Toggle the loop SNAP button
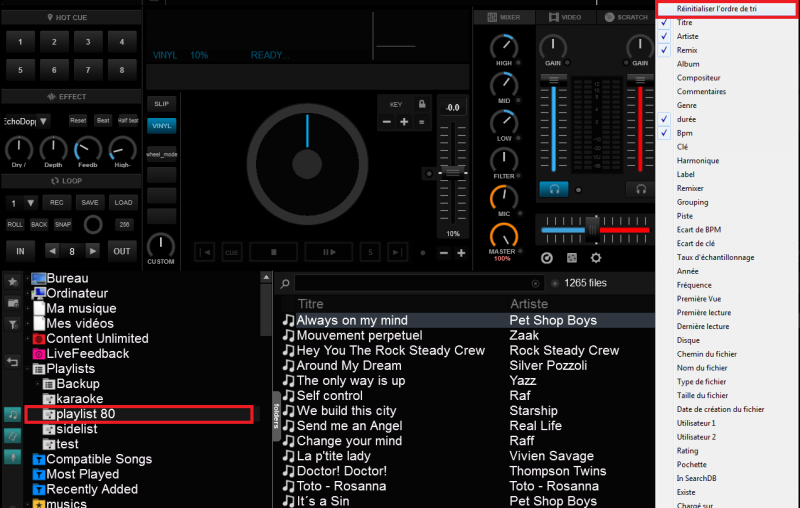 (63, 224)
